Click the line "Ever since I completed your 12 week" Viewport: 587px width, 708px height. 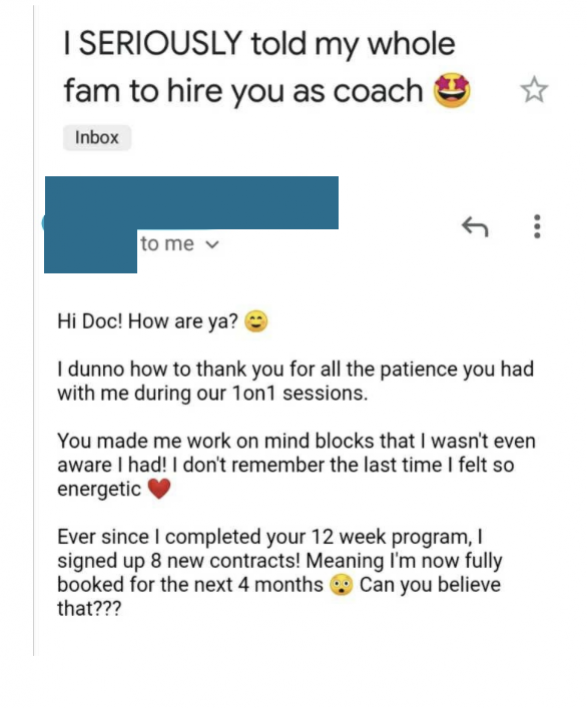(270, 537)
